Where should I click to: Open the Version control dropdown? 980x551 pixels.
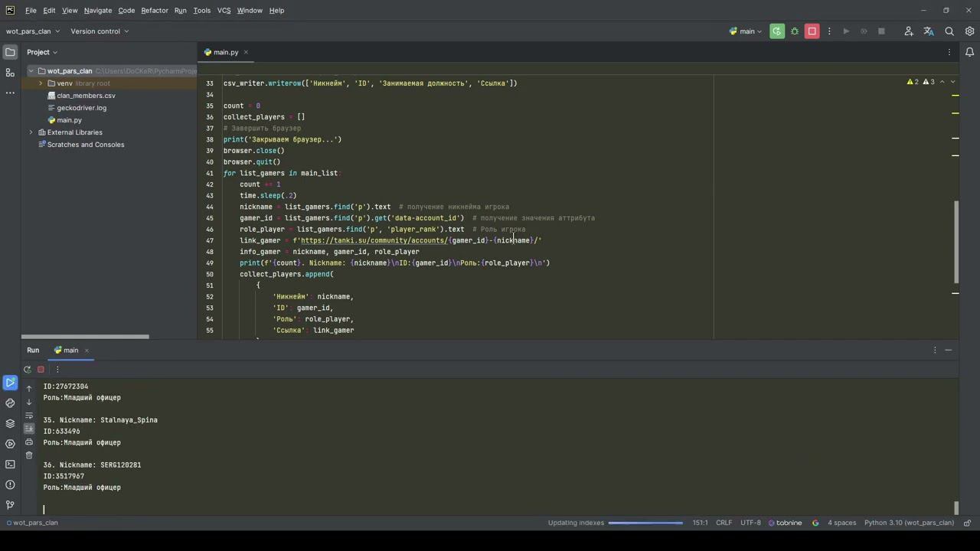[x=100, y=31]
